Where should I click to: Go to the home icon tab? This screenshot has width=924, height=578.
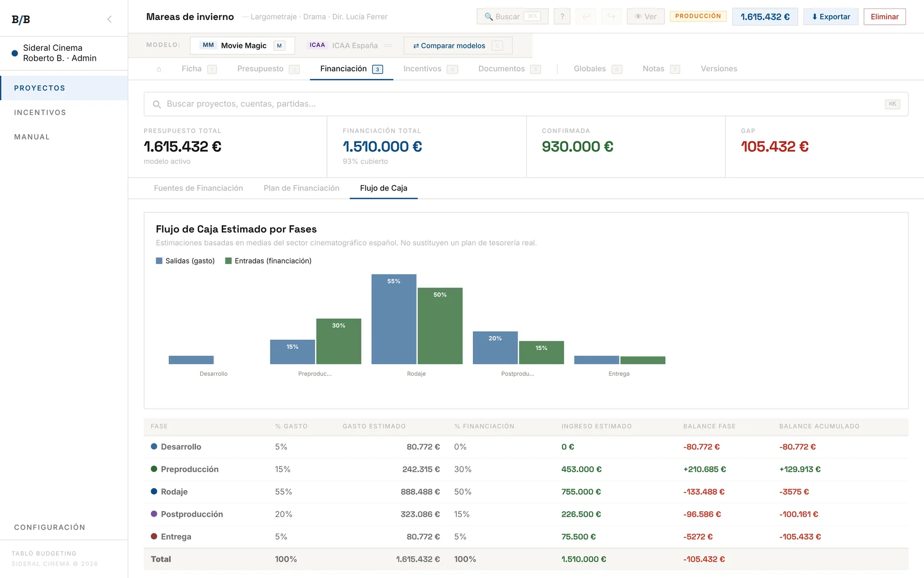pyautogui.click(x=159, y=69)
